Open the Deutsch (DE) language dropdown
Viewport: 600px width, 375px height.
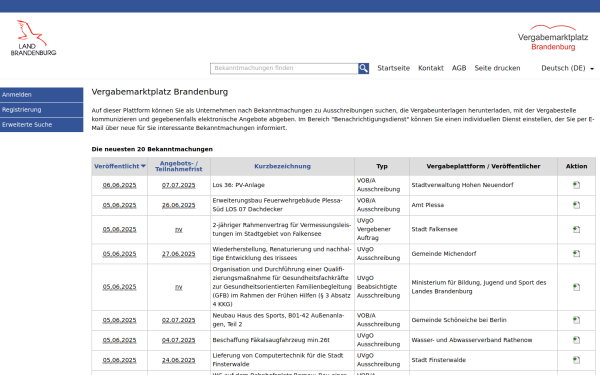567,68
